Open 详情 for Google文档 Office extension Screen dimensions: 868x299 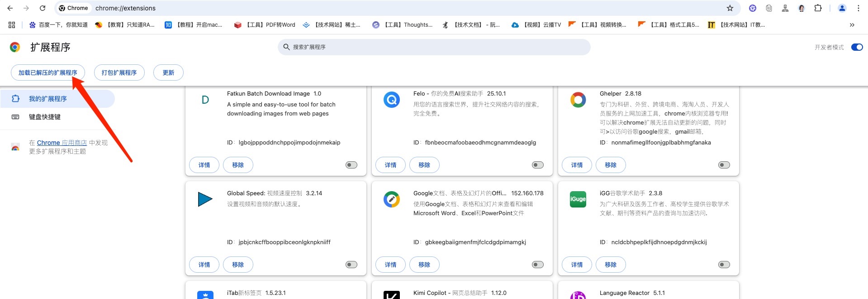[x=390, y=265]
